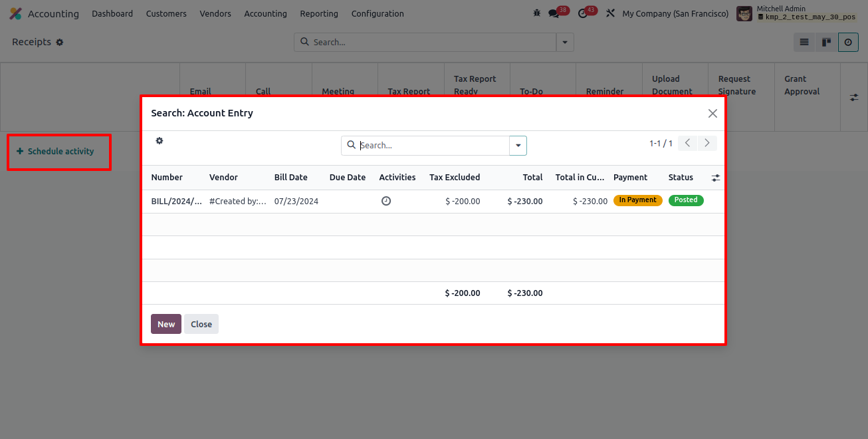Image resolution: width=868 pixels, height=439 pixels.
Task: Click the #Created by:... vendor cell
Action: coord(238,202)
